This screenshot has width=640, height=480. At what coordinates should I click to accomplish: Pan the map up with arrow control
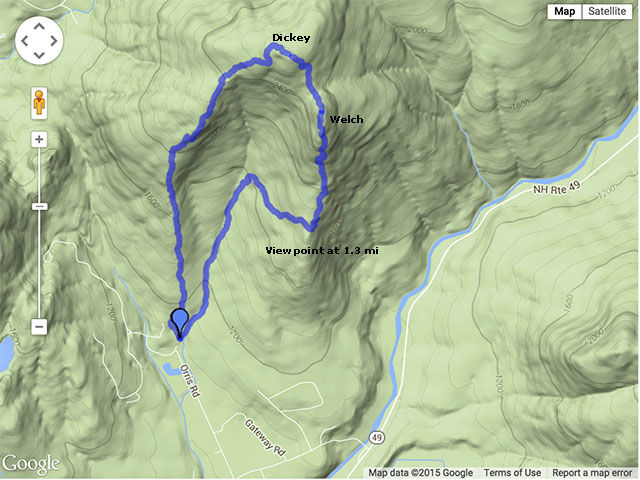click(39, 27)
